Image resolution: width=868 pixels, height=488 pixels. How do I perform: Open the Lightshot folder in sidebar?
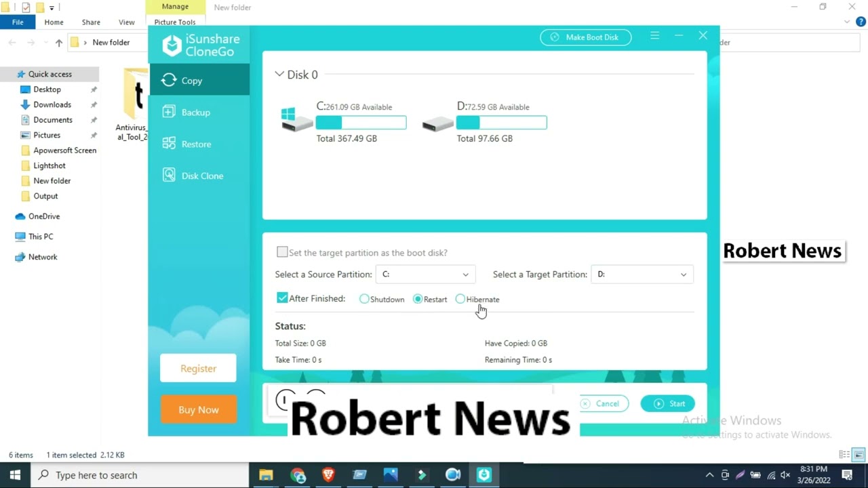(50, 165)
